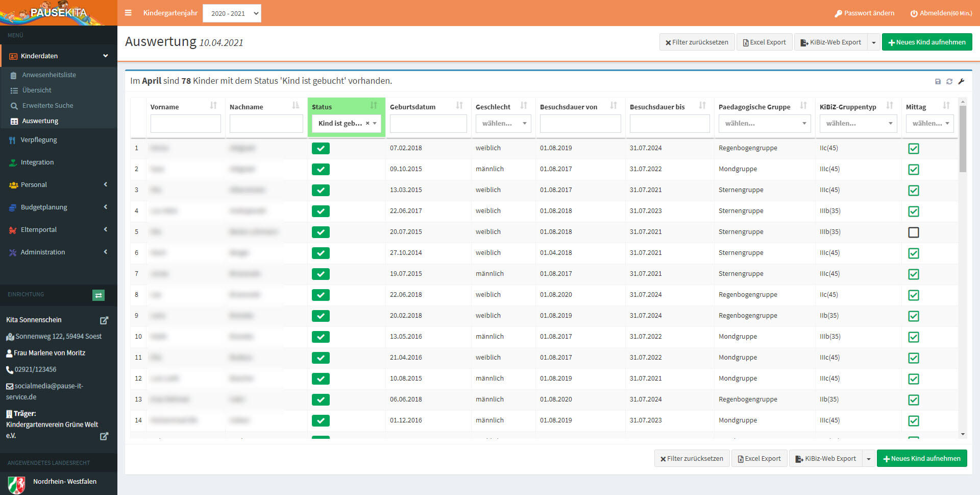Click the top Neues Kind aufnehmen button

(926, 42)
